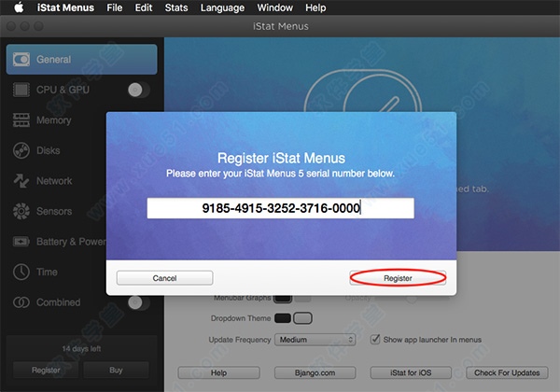Click the General sidebar toggle icon
Screen dimensions: 560x392
point(21,59)
